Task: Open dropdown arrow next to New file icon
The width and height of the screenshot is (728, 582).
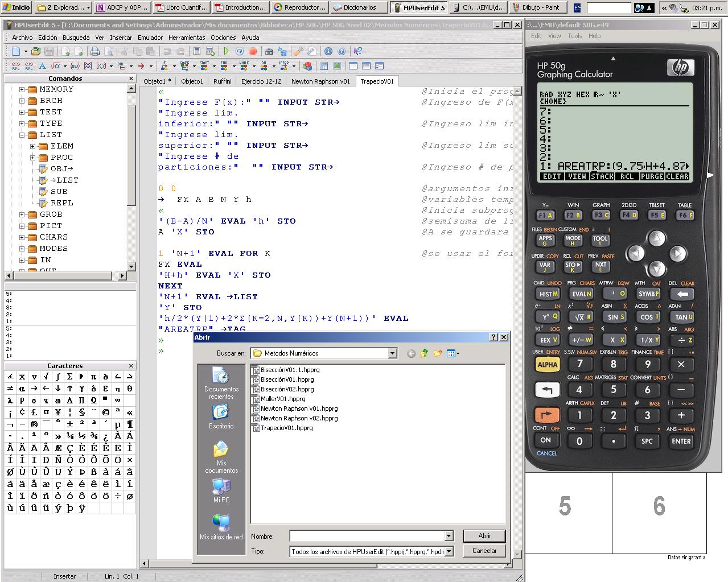Action: [x=25, y=51]
